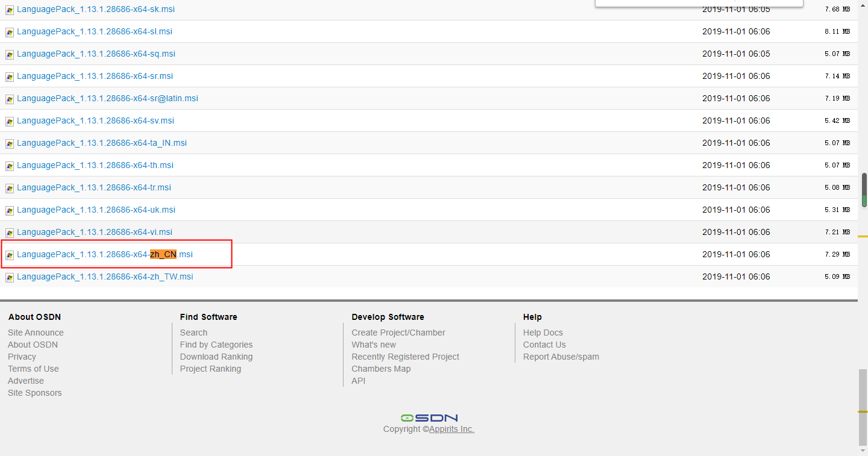Open the Terms of Use link

pyautogui.click(x=33, y=369)
